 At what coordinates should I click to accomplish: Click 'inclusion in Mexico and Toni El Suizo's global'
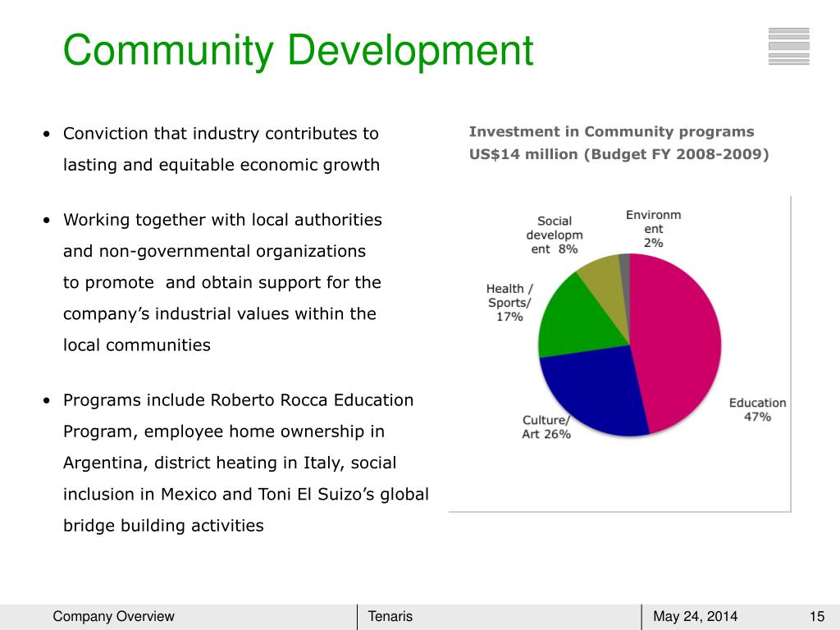[x=246, y=494]
